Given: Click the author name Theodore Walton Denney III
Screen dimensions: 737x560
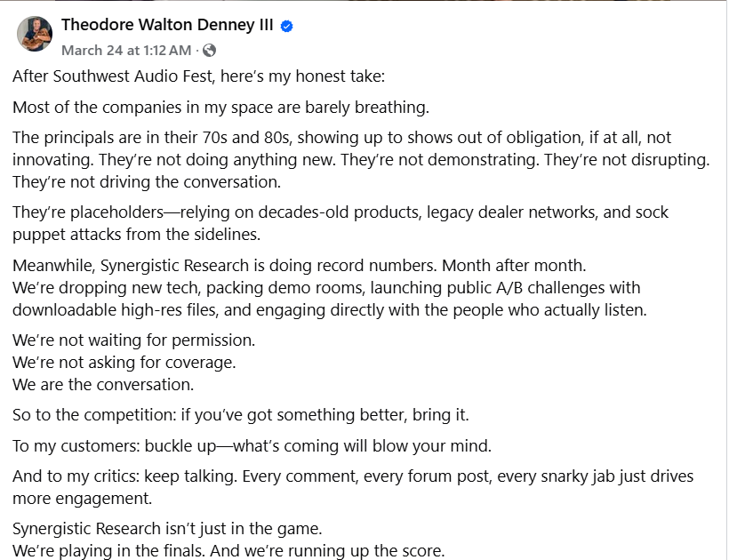Looking at the screenshot, I should [x=167, y=24].
